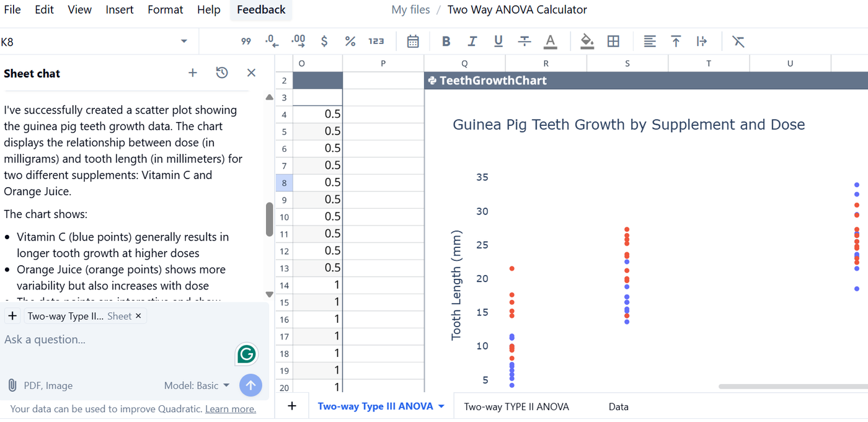Open the View menu
Screen dimensions: 868x422
pyautogui.click(x=79, y=10)
